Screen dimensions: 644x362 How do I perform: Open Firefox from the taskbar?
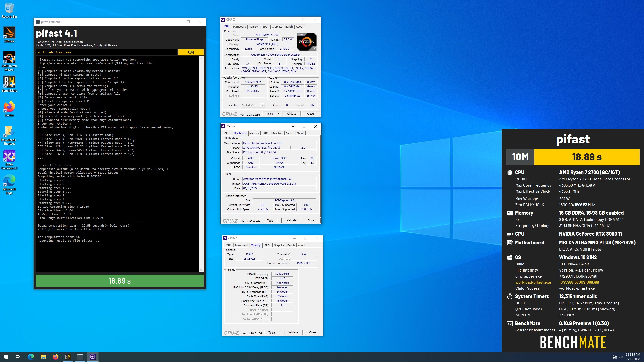point(55,357)
